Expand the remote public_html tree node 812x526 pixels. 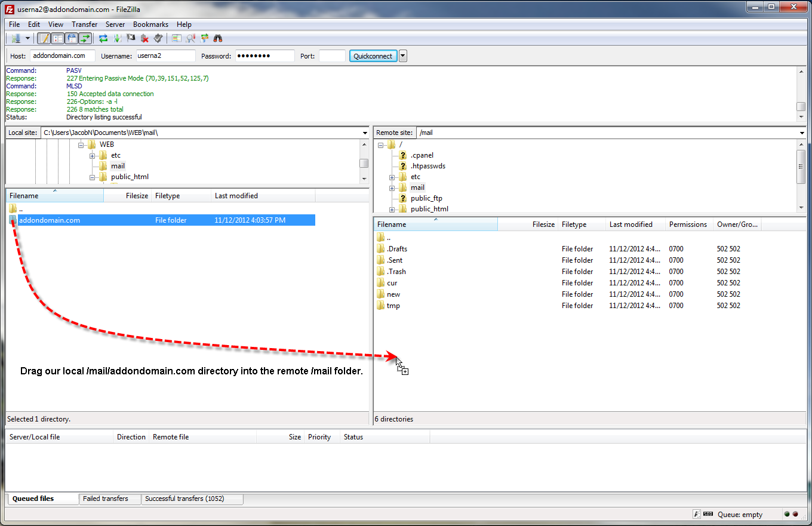[x=392, y=209]
